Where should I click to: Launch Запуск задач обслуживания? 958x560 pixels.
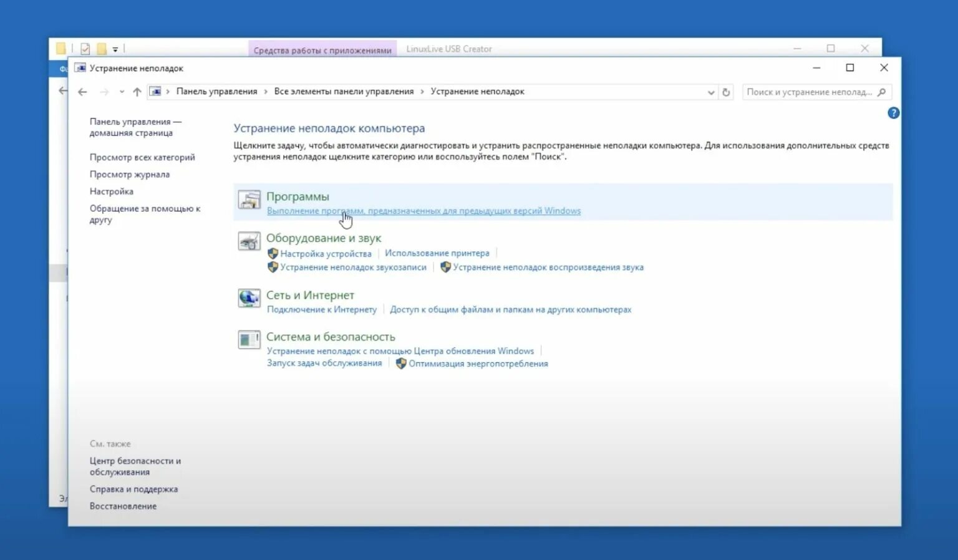[324, 363]
